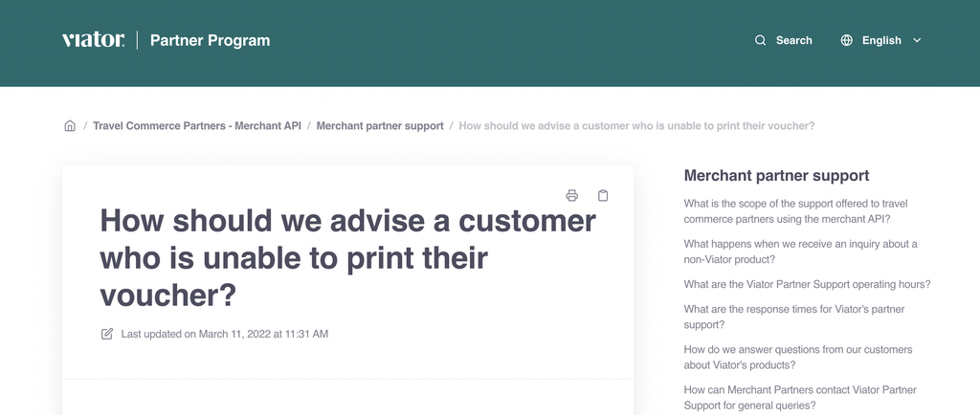Open contacting Partner Support for general queries article
The width and height of the screenshot is (980, 415).
click(x=800, y=398)
